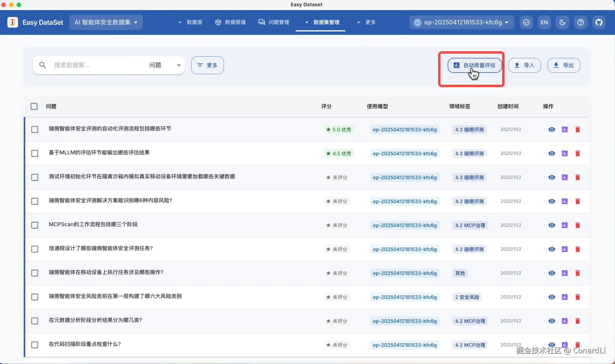Screen dimensions: 615x364
Task: Click the 导出 export button
Action: point(563,65)
